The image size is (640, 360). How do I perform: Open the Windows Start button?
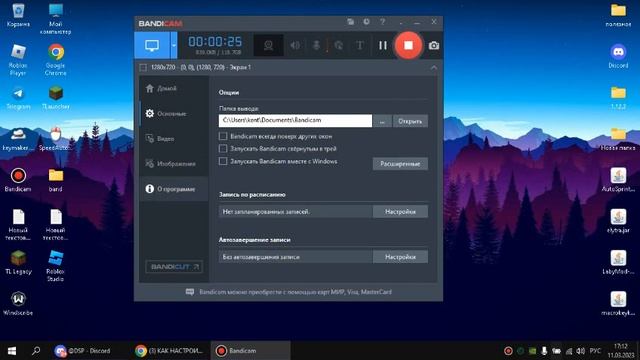click(12, 351)
